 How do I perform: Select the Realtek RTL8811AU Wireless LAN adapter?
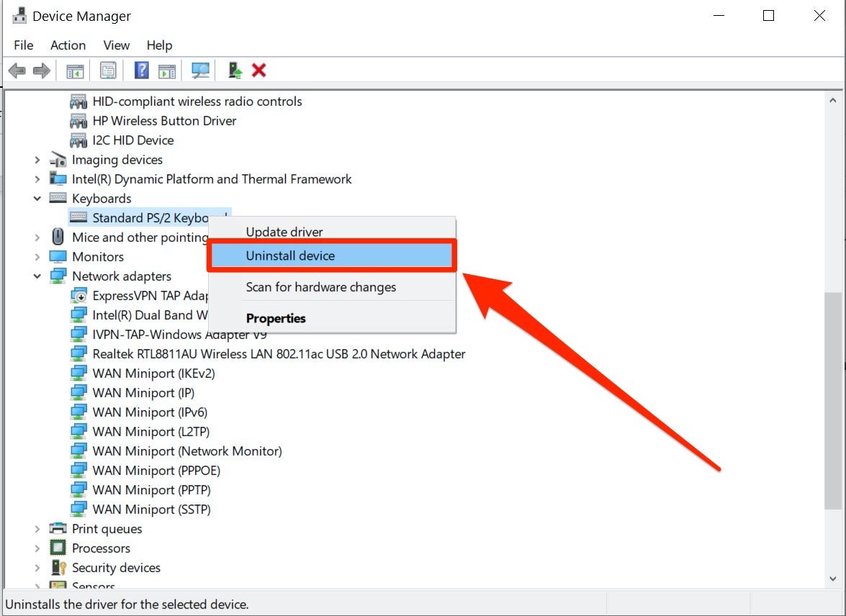click(x=279, y=354)
